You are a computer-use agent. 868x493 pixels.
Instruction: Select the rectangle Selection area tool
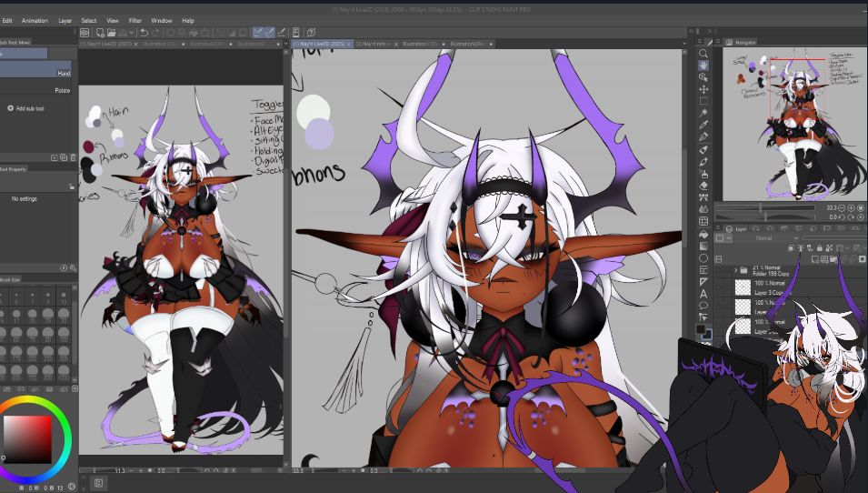coord(703,101)
